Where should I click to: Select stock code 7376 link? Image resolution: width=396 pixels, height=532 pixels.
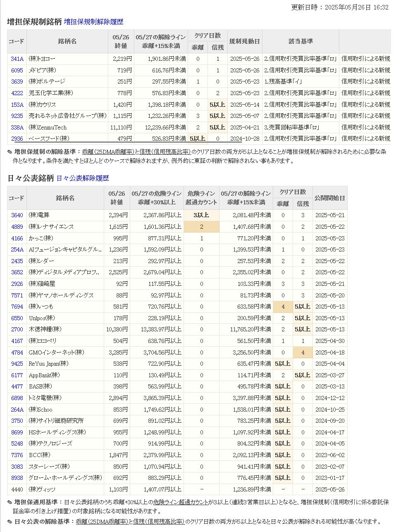click(x=17, y=455)
